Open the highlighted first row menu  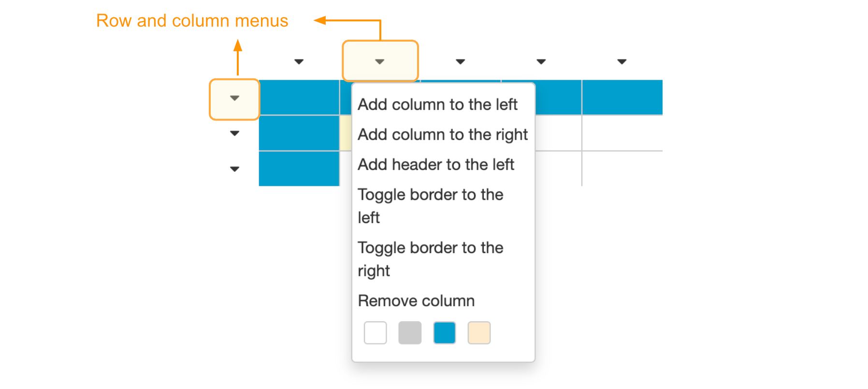[x=234, y=97]
